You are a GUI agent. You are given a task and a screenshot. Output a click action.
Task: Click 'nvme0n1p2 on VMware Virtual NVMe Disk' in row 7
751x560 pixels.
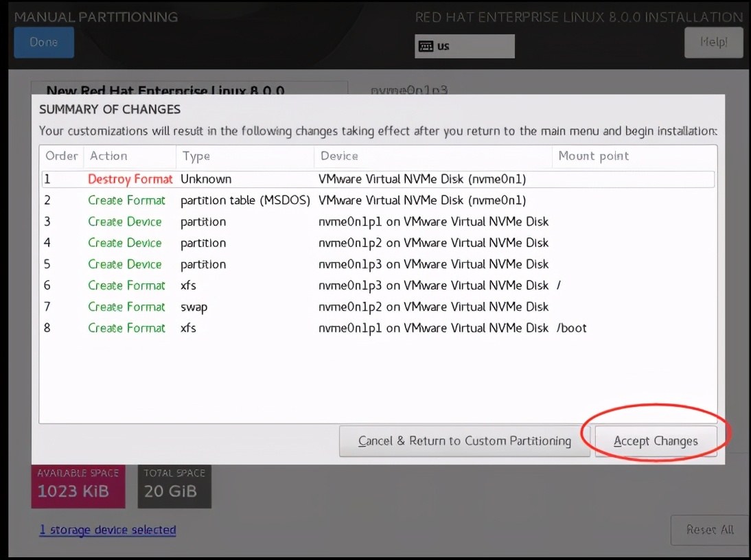click(433, 307)
